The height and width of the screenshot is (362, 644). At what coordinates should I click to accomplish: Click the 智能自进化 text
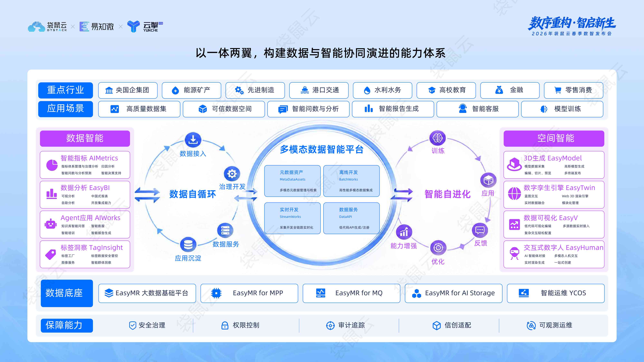tap(447, 194)
